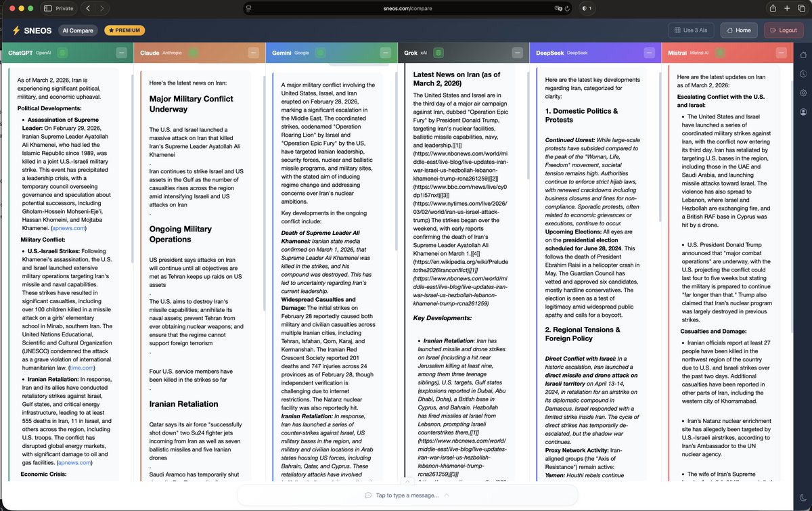Open a new tab with plus icon

pos(786,8)
